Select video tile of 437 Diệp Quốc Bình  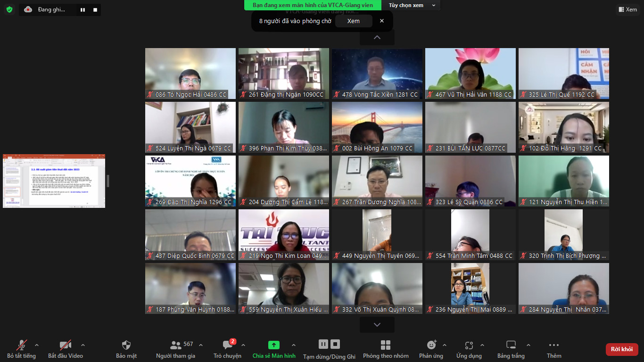(190, 235)
